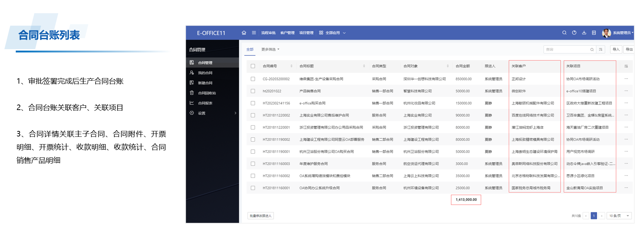This screenshot has width=644, height=234.
Task: Click the 合同管理 sidebar icon
Action: [x=192, y=63]
